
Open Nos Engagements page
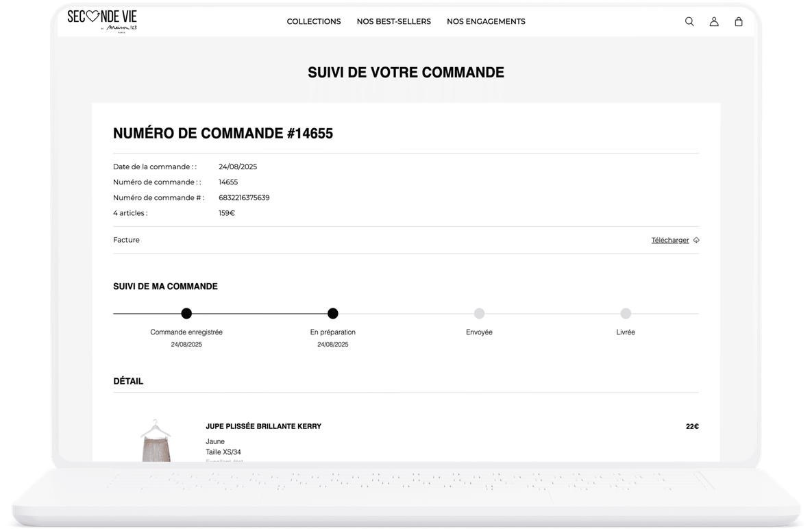(486, 21)
